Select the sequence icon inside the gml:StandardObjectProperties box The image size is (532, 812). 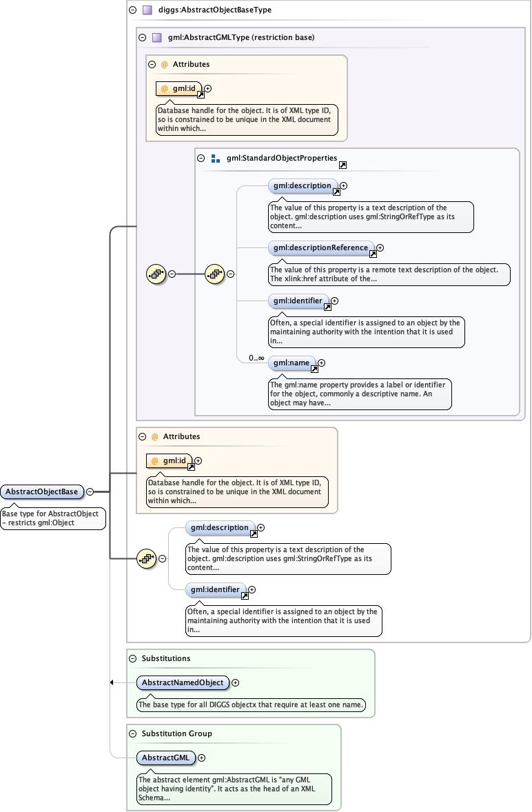[x=215, y=274]
